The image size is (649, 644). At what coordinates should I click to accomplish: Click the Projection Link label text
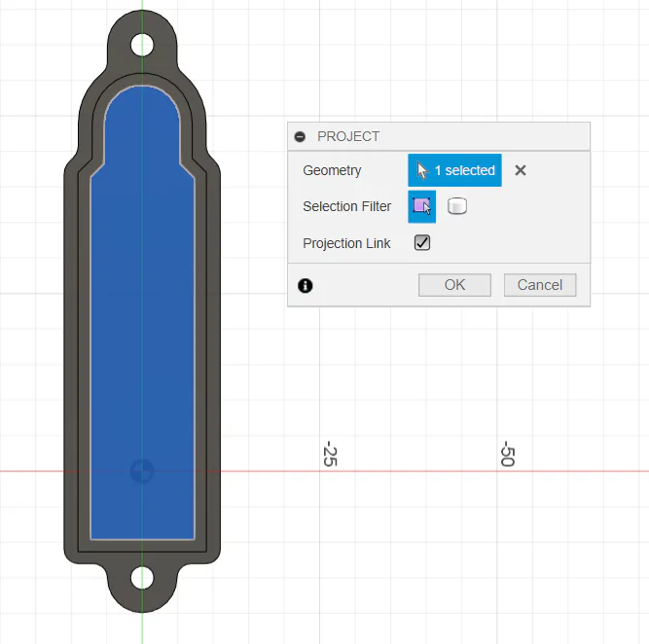pos(346,243)
